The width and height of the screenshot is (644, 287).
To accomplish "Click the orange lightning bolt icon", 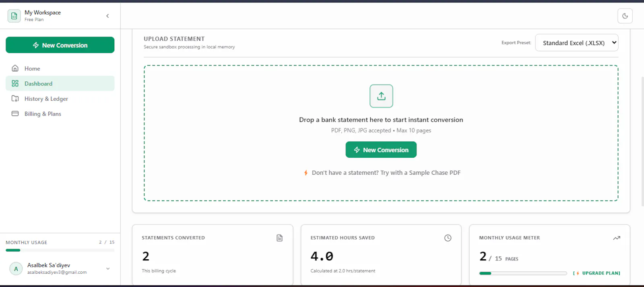I will tap(306, 173).
